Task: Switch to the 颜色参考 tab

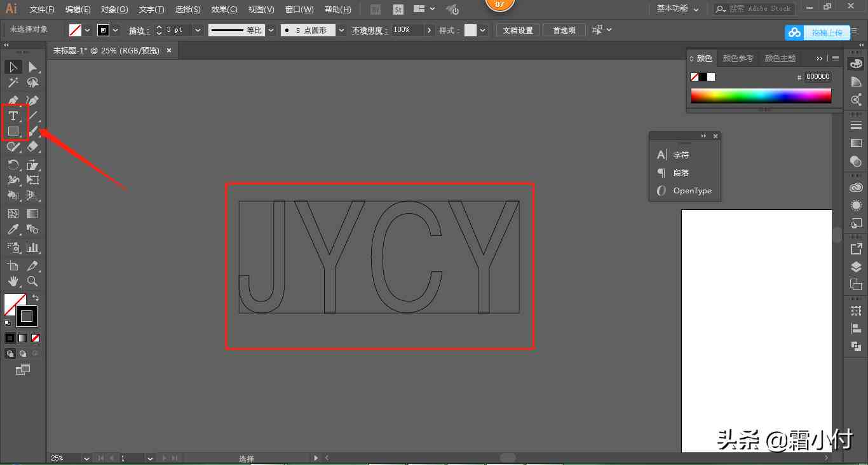Action: tap(738, 58)
